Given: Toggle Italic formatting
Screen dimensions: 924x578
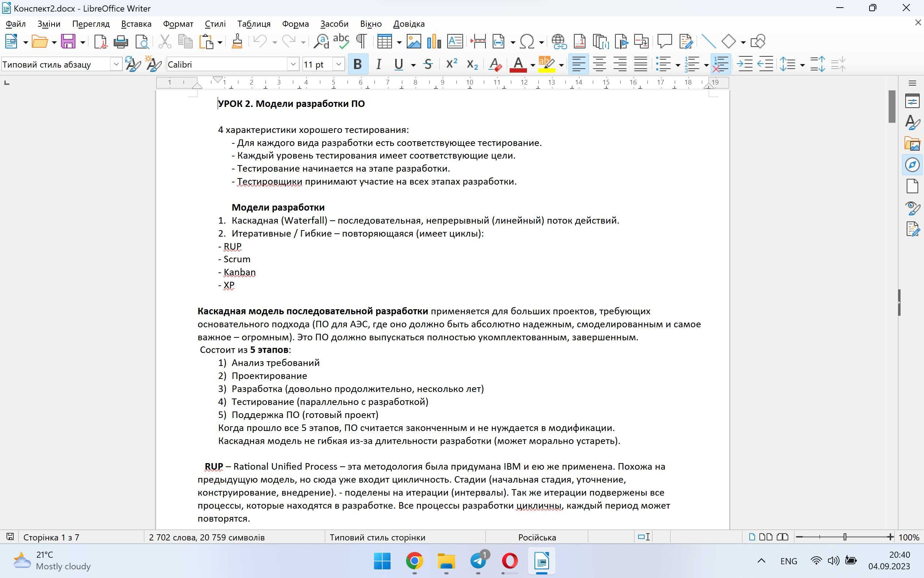Looking at the screenshot, I should click(378, 64).
